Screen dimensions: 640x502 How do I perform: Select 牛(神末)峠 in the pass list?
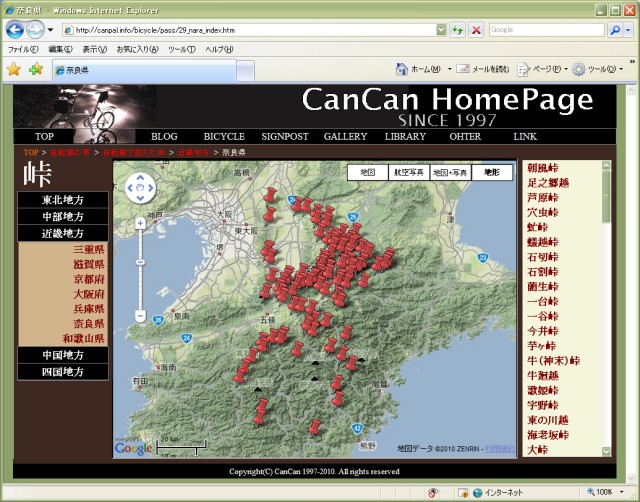pyautogui.click(x=553, y=361)
